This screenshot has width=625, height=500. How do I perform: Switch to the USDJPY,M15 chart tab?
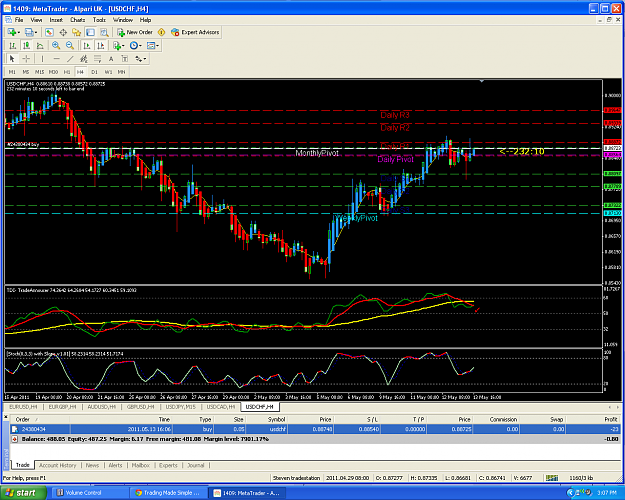coord(181,407)
